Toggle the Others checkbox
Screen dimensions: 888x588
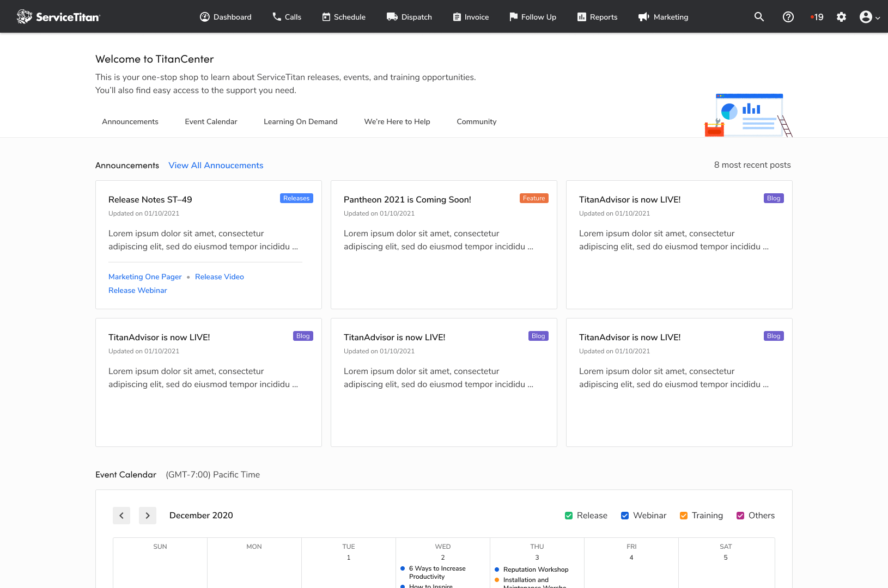pos(740,516)
